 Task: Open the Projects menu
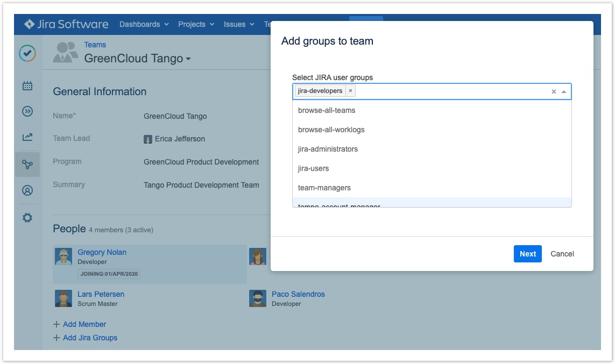click(x=196, y=24)
